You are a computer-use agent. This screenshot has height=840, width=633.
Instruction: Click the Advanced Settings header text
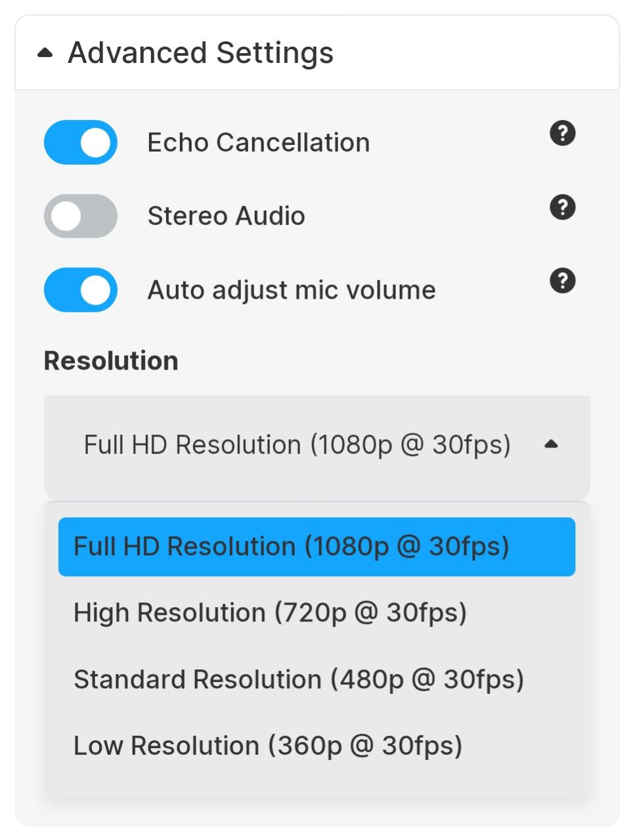201,52
